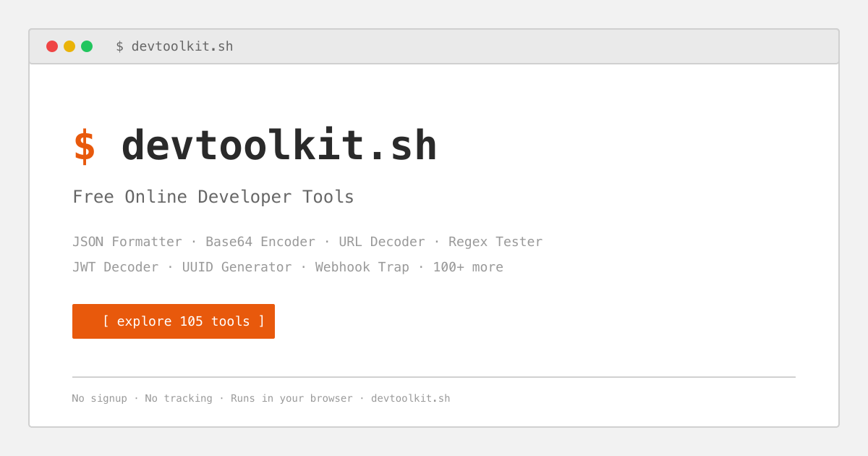Click the orange dollar-sign logo icon
868x456 pixels.
[85, 145]
